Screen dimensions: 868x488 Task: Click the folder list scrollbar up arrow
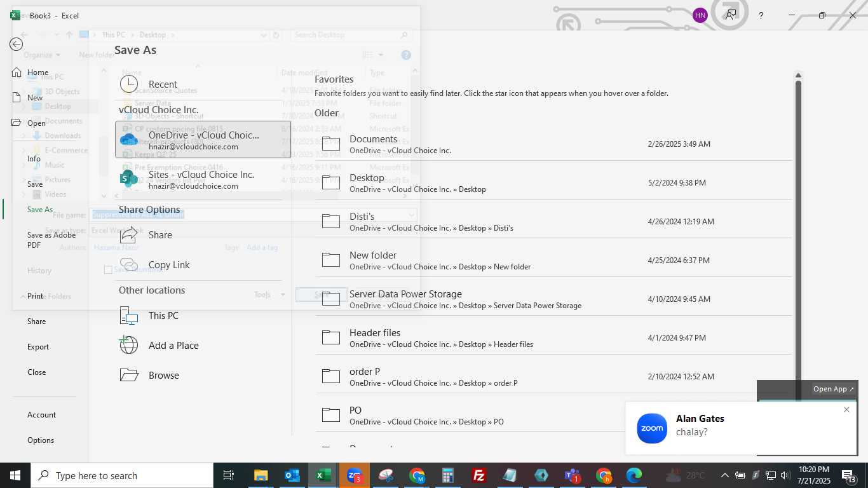pos(798,75)
